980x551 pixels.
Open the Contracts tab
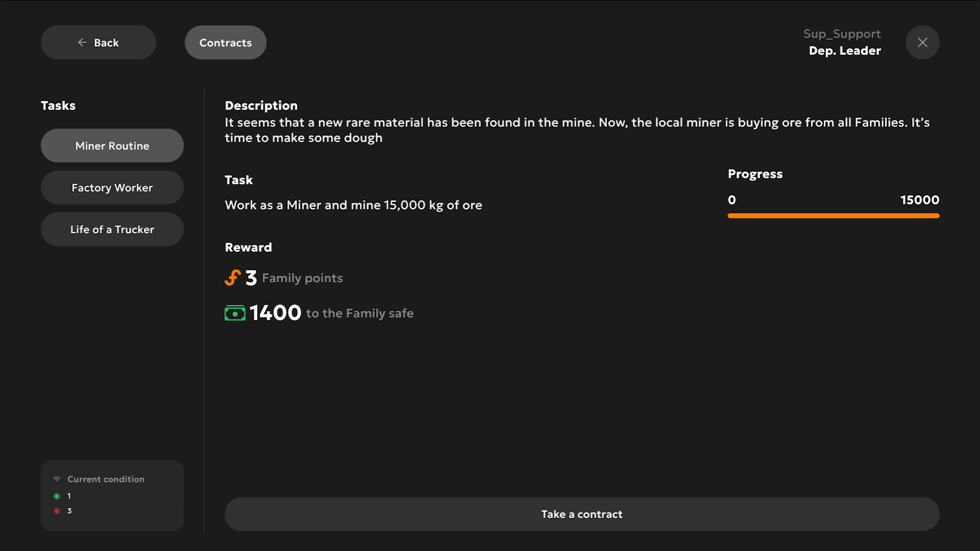coord(225,42)
